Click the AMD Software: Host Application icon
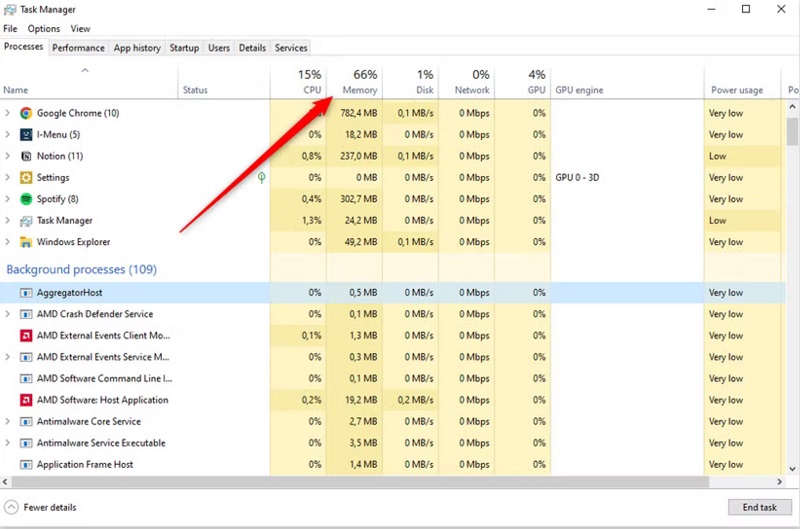The width and height of the screenshot is (800, 531). pos(26,400)
